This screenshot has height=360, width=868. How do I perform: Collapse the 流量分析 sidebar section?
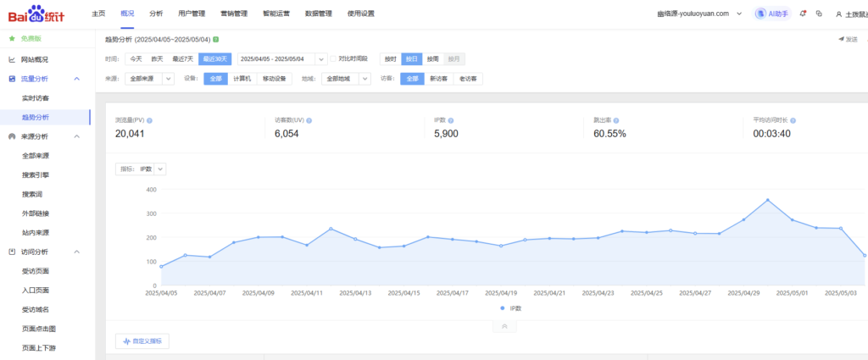click(x=77, y=79)
